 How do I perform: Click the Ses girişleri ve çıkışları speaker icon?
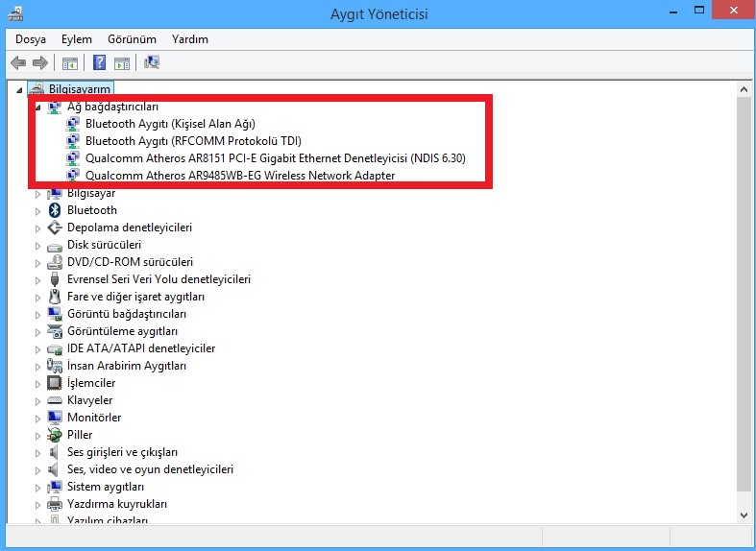point(54,452)
